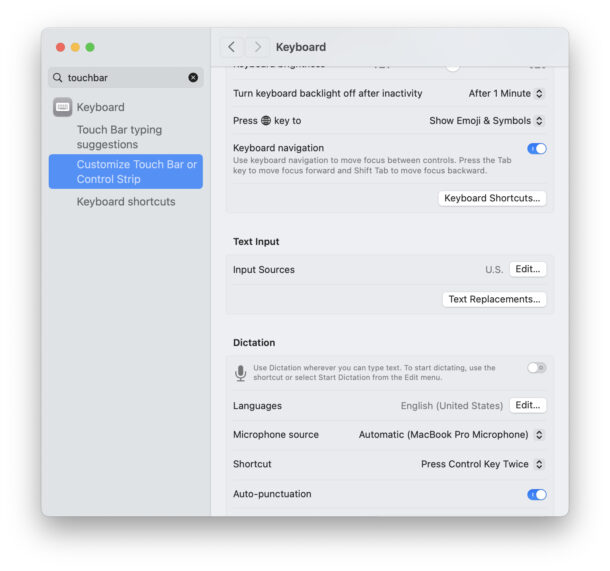Click the back navigation chevron
This screenshot has height=571, width=610.
click(x=232, y=47)
